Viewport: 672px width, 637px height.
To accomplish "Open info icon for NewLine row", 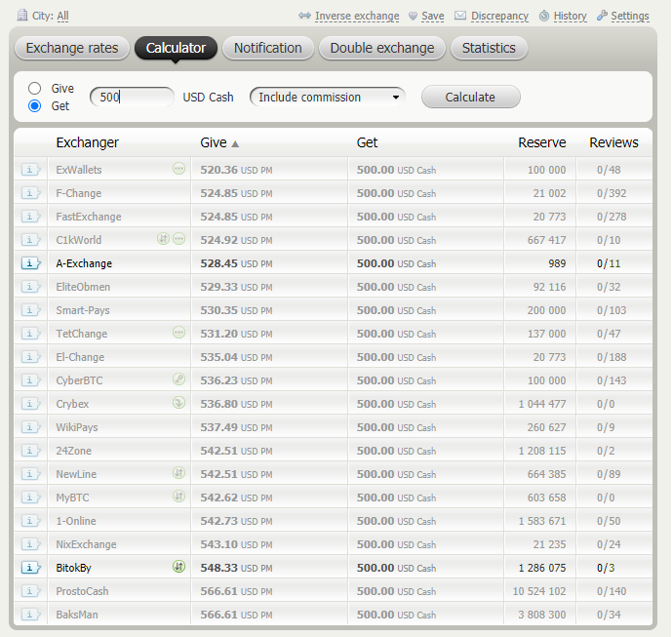I will tap(30, 474).
